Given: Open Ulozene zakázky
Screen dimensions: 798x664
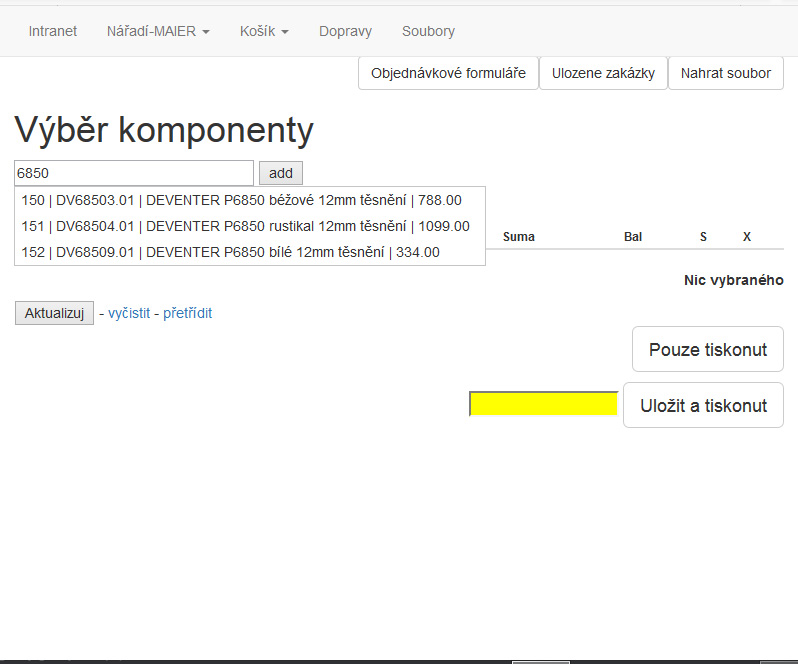Looking at the screenshot, I should click(603, 73).
